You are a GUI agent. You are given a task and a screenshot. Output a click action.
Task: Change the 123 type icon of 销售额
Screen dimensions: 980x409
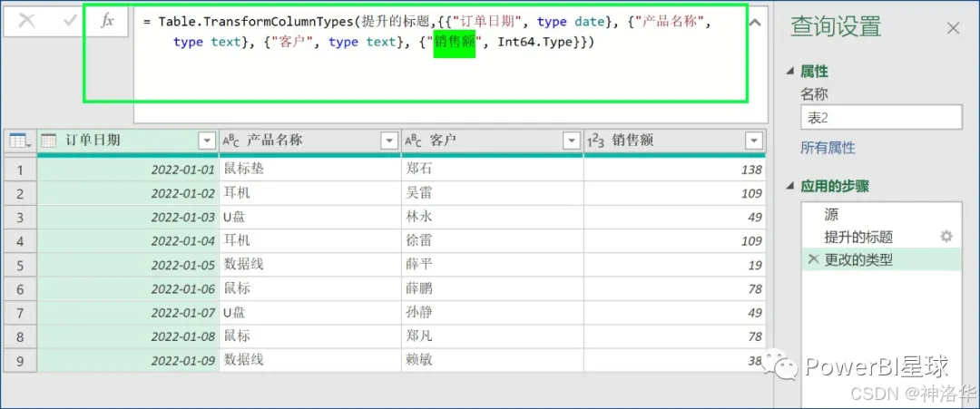coord(596,141)
